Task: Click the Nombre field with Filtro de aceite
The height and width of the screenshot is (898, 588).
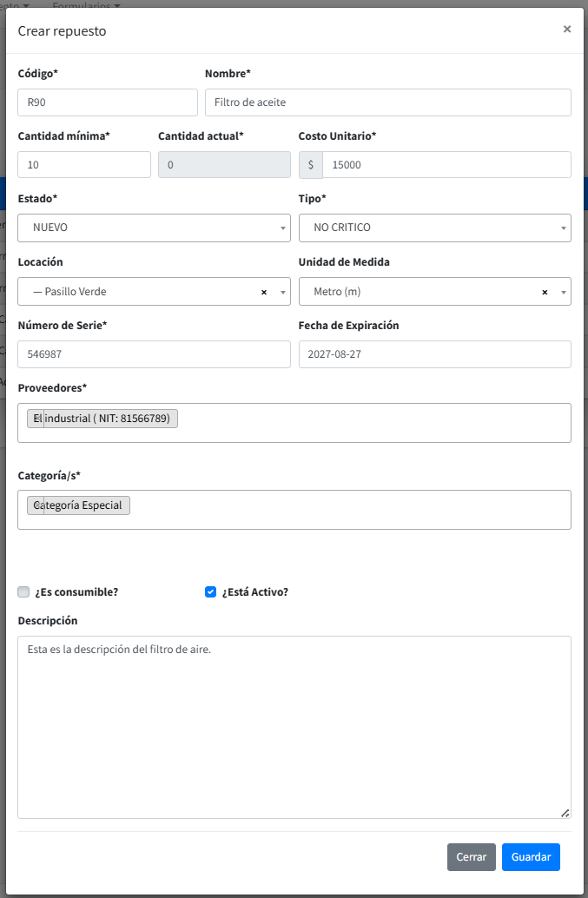Action: click(387, 102)
